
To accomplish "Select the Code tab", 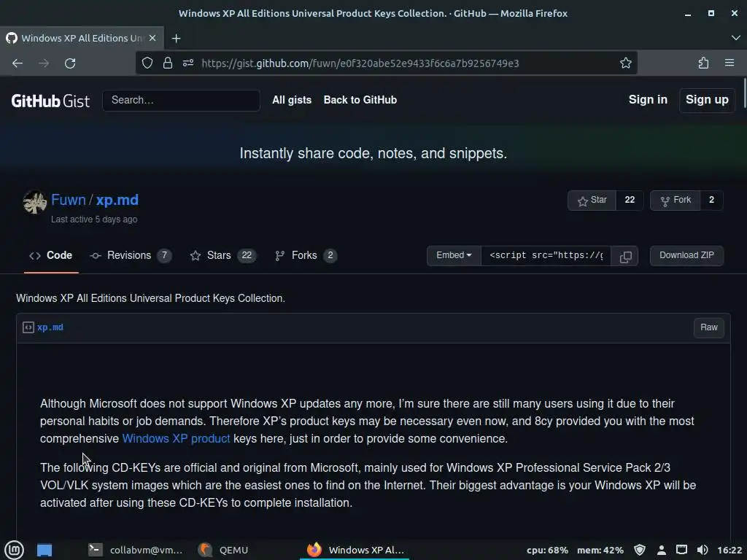I will (x=51, y=255).
